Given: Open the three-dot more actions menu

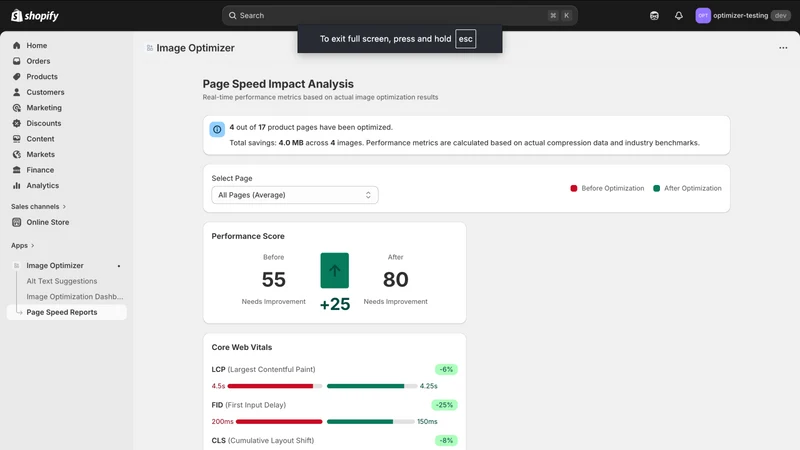Looking at the screenshot, I should (x=783, y=48).
